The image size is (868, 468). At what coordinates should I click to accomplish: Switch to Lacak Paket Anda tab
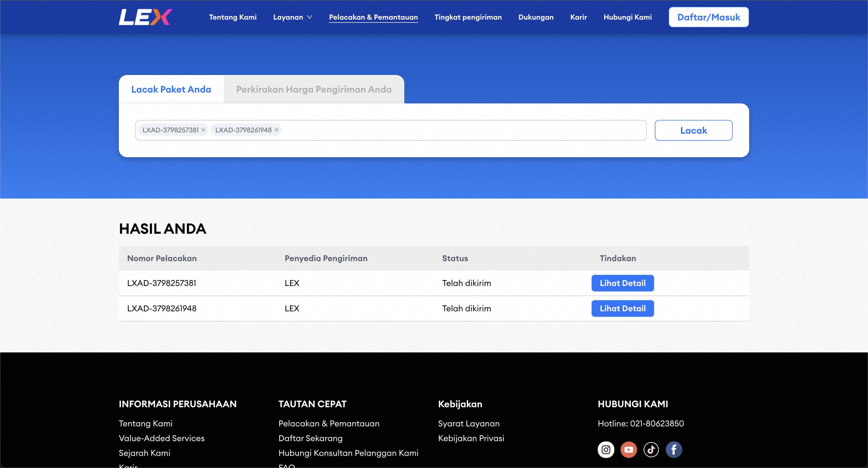click(171, 89)
